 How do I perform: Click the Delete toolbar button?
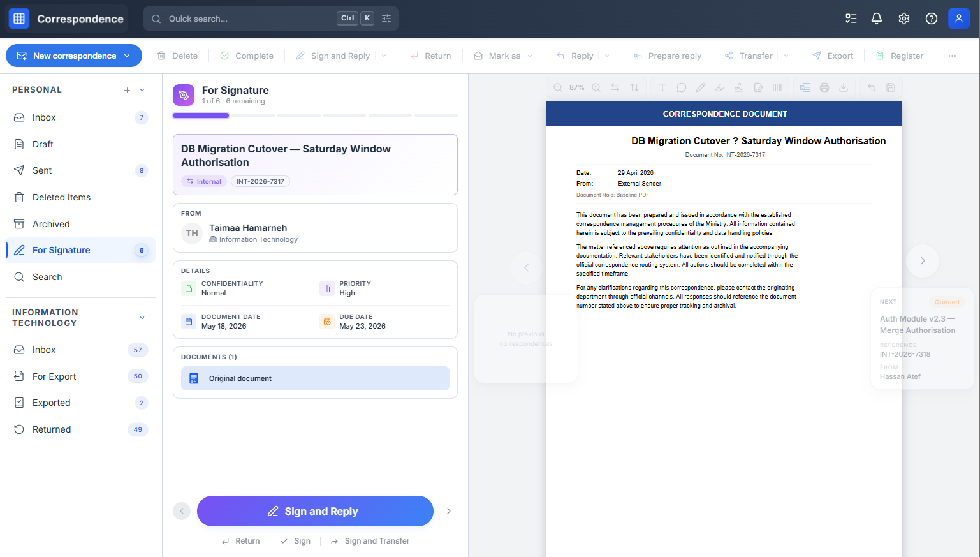(178, 56)
